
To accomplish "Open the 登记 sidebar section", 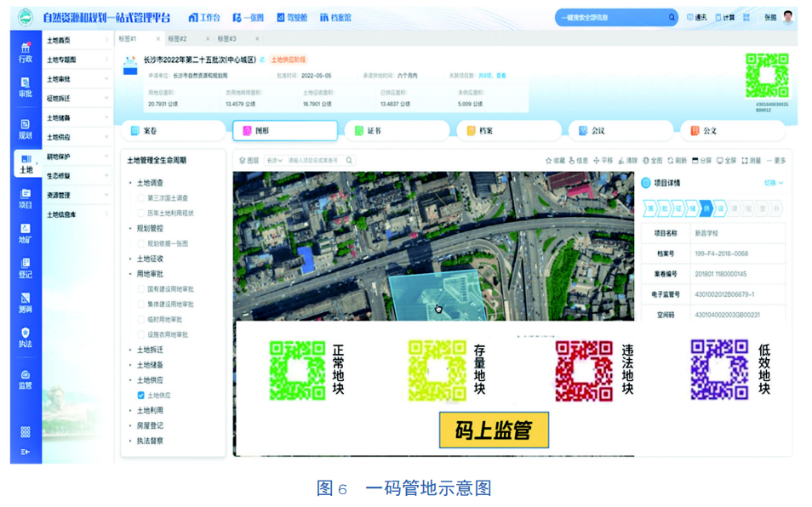I will pyautogui.click(x=26, y=269).
